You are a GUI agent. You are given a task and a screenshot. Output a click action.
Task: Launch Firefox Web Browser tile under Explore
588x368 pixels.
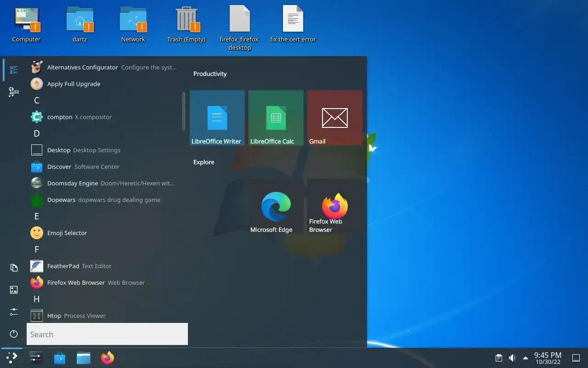pos(335,206)
